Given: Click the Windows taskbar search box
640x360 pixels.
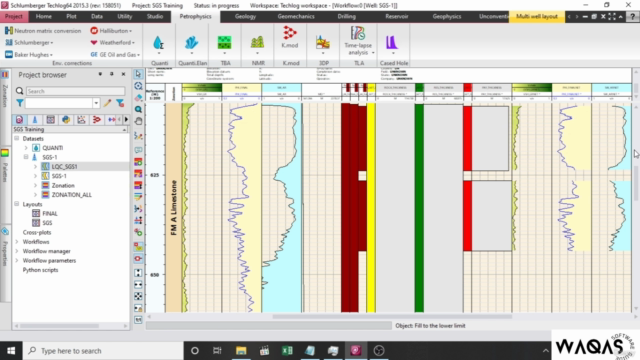Looking at the screenshot, I should pos(103,351).
